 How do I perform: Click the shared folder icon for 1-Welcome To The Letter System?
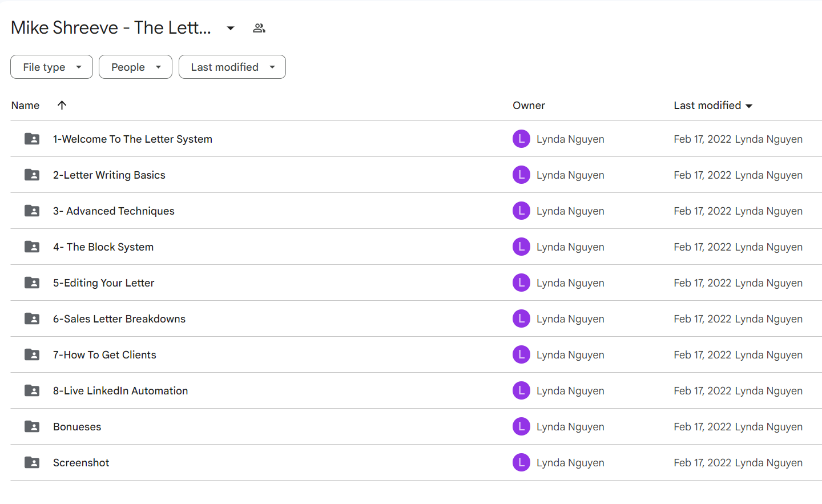coord(32,139)
